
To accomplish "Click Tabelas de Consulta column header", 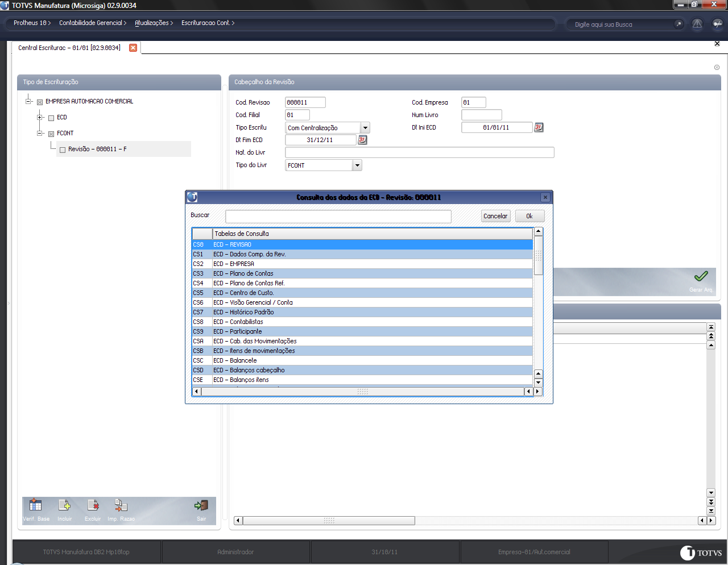I will click(x=373, y=234).
